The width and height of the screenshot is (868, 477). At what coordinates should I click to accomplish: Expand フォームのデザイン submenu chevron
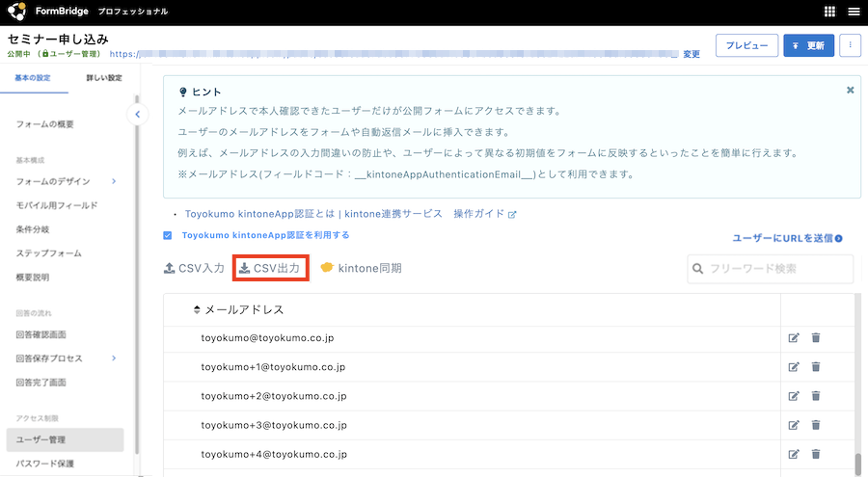tap(114, 181)
